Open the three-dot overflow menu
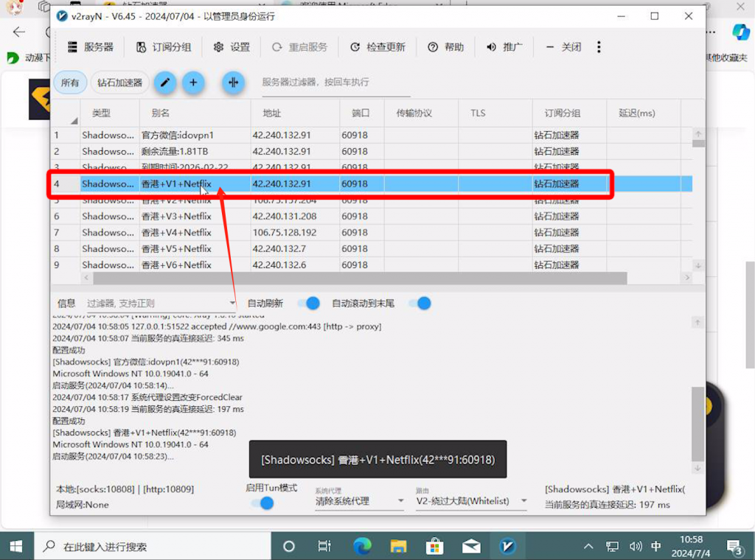Image resolution: width=755 pixels, height=560 pixels. pos(599,47)
